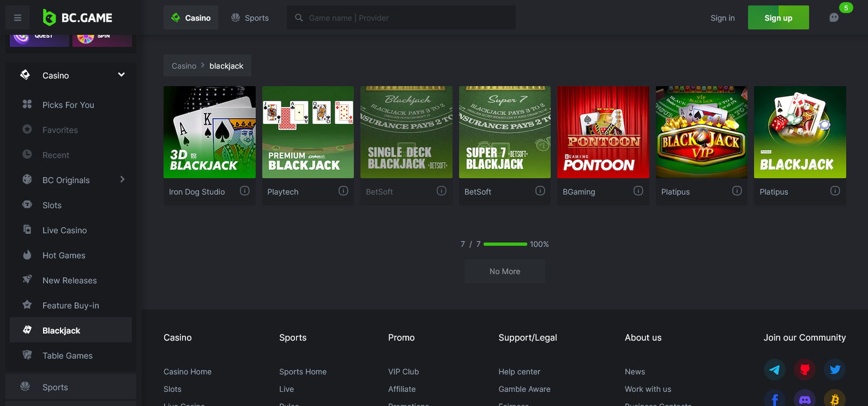Click the Sign in link
The width and height of the screenshot is (868, 406).
(x=722, y=18)
